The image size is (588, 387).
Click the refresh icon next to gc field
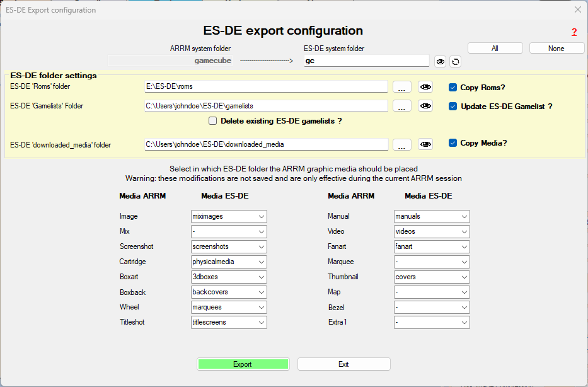455,61
